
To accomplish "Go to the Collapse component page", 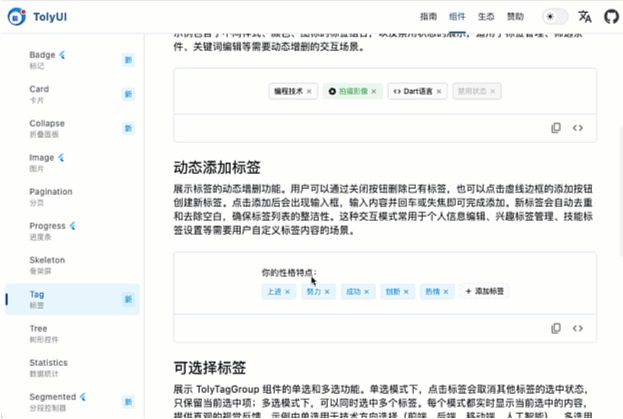I will pyautogui.click(x=72, y=128).
